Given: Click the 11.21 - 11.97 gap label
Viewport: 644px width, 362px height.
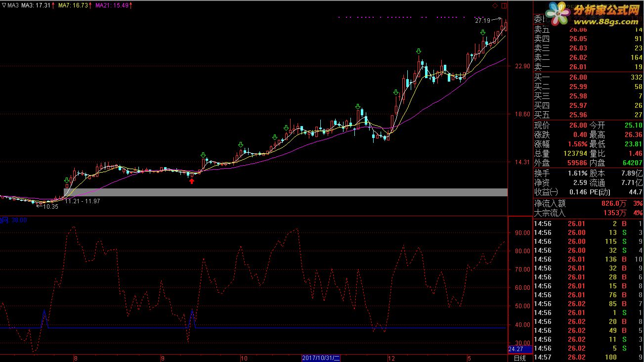Looking at the screenshot, I should click(83, 201).
